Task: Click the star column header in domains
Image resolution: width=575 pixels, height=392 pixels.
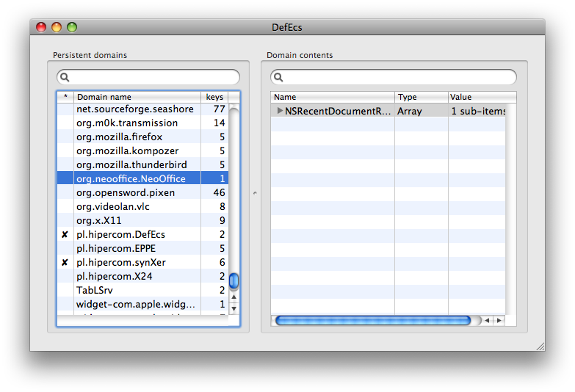Action: [x=65, y=97]
